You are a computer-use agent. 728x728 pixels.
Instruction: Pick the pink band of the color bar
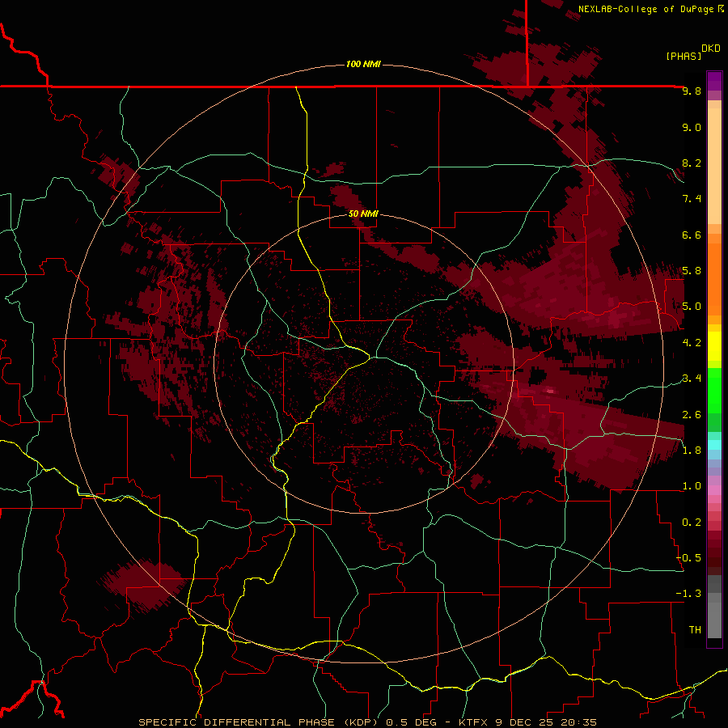pos(714,490)
